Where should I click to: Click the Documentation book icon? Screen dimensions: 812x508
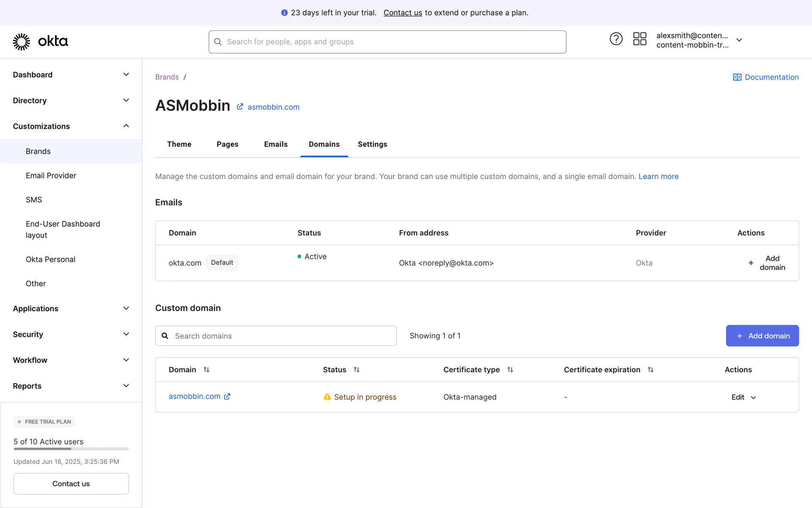(737, 77)
